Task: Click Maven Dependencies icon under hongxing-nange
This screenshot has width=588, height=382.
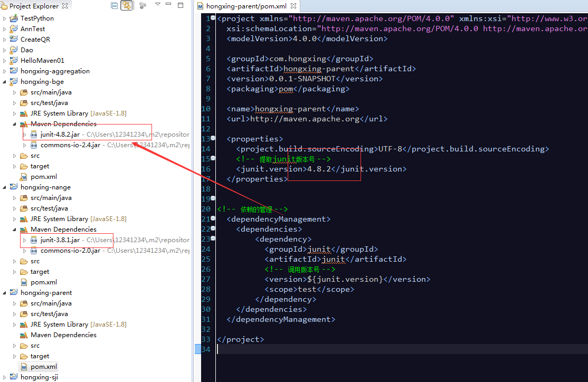Action: (x=24, y=229)
